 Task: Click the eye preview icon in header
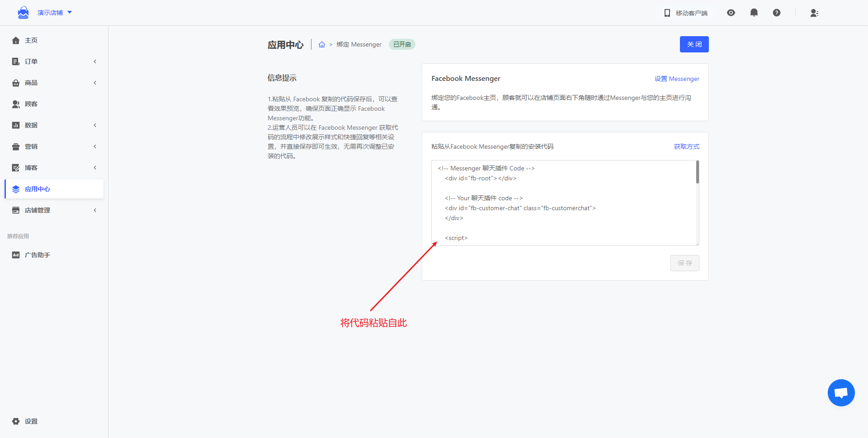731,13
